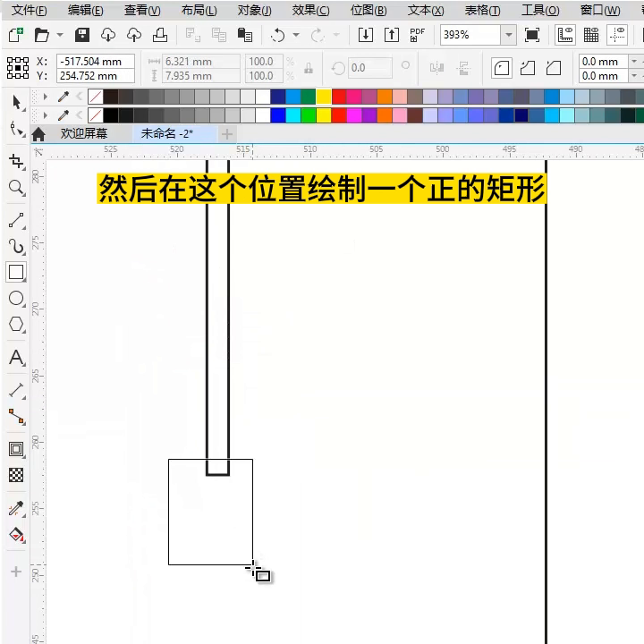This screenshot has height=644, width=644.
Task: Open the 编辑(E) menu
Action: coord(86,10)
